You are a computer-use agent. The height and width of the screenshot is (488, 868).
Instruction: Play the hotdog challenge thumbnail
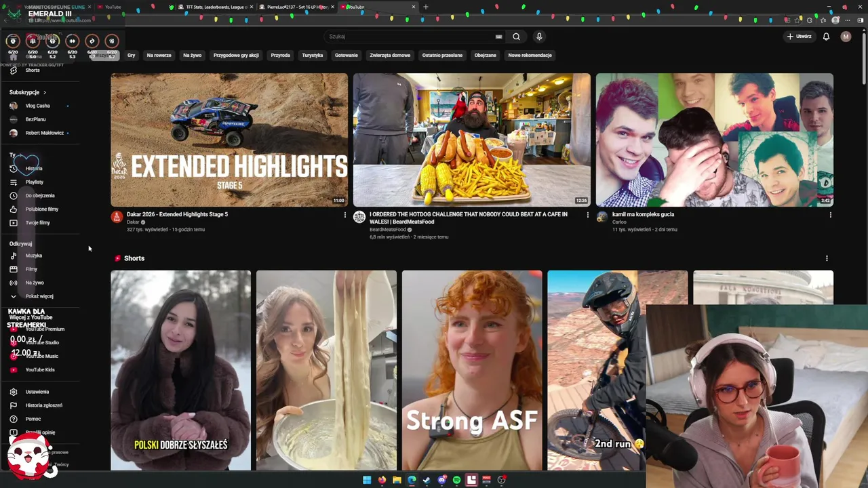[x=471, y=140]
